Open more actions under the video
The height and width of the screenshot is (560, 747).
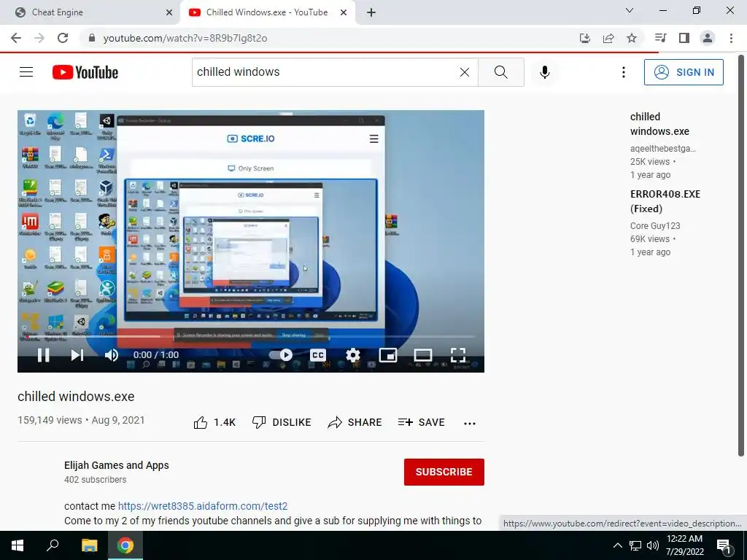pos(470,423)
